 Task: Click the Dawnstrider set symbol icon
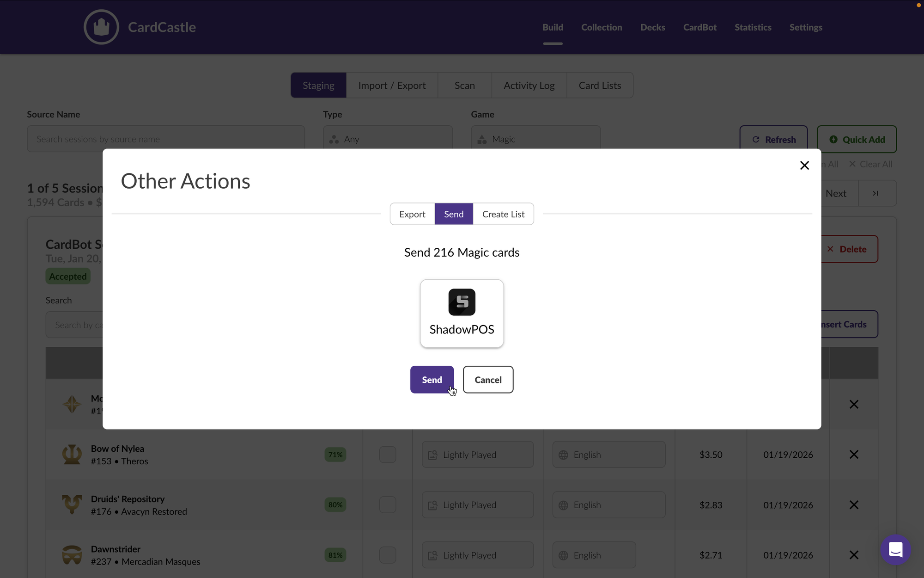72,555
